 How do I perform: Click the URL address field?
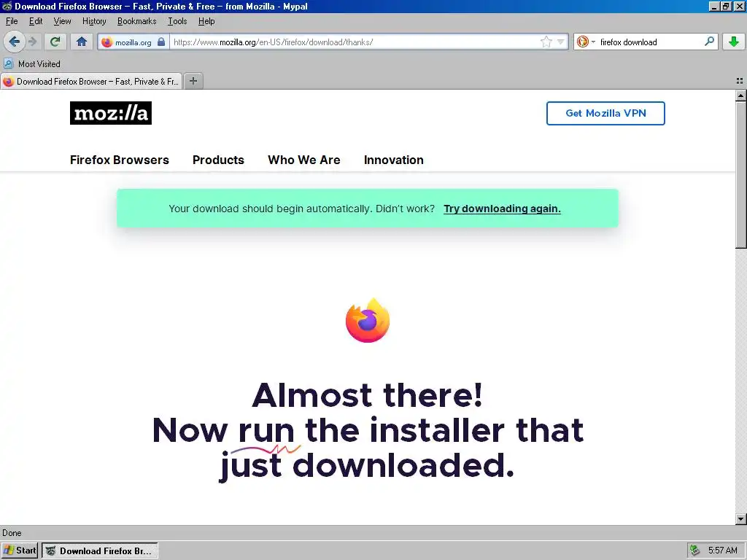pos(355,42)
